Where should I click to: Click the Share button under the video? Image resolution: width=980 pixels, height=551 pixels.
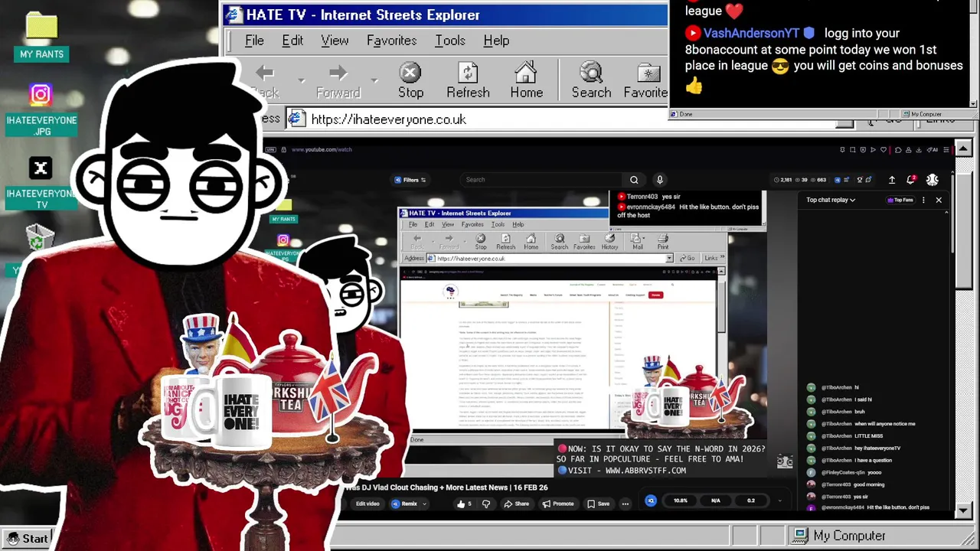(517, 504)
